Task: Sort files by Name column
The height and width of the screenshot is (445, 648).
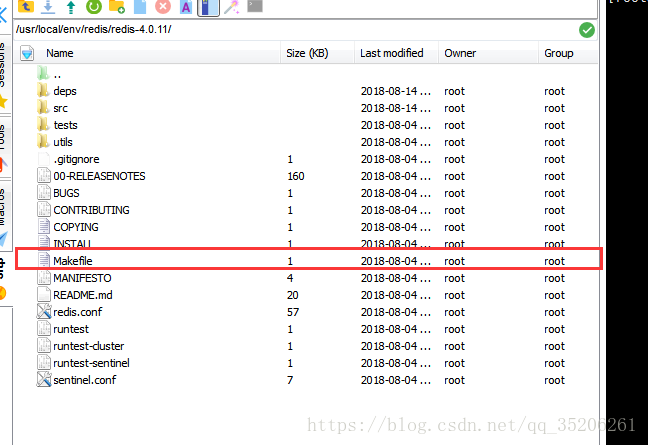Action: click(60, 53)
